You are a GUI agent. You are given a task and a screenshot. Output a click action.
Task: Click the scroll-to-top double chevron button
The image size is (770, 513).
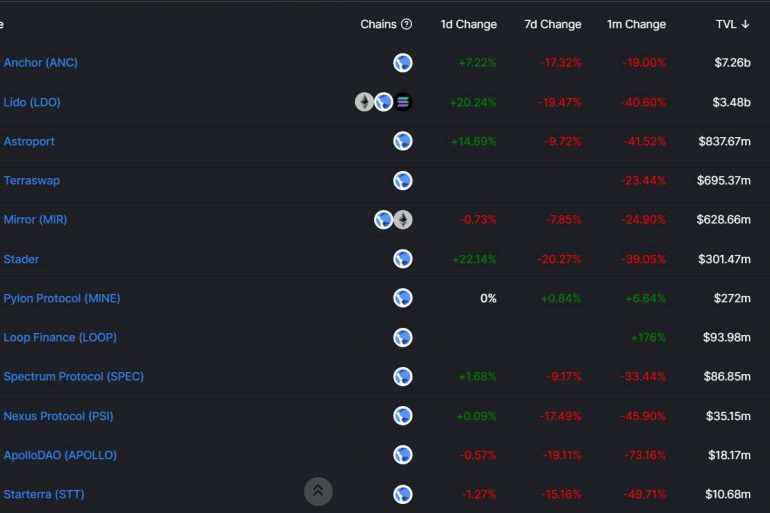click(318, 491)
